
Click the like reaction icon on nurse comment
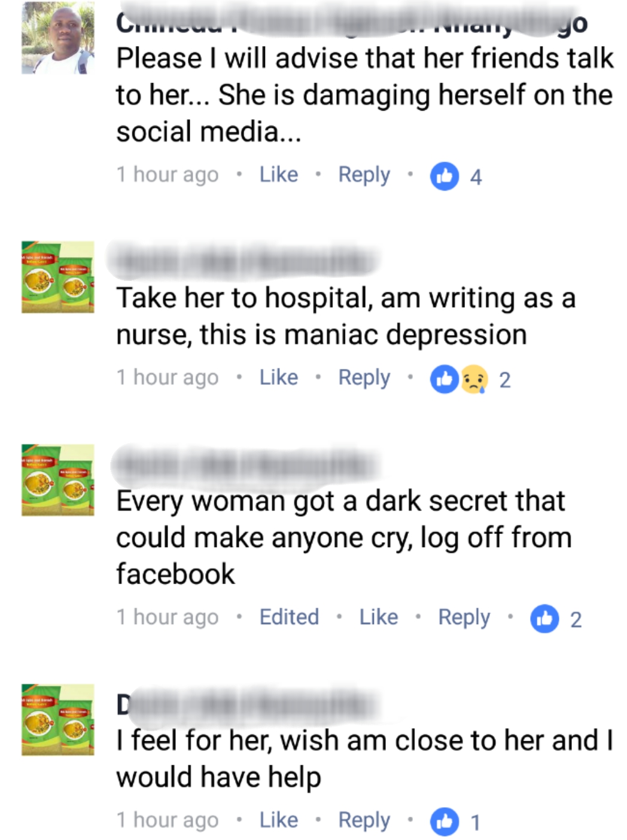pyautogui.click(x=445, y=379)
